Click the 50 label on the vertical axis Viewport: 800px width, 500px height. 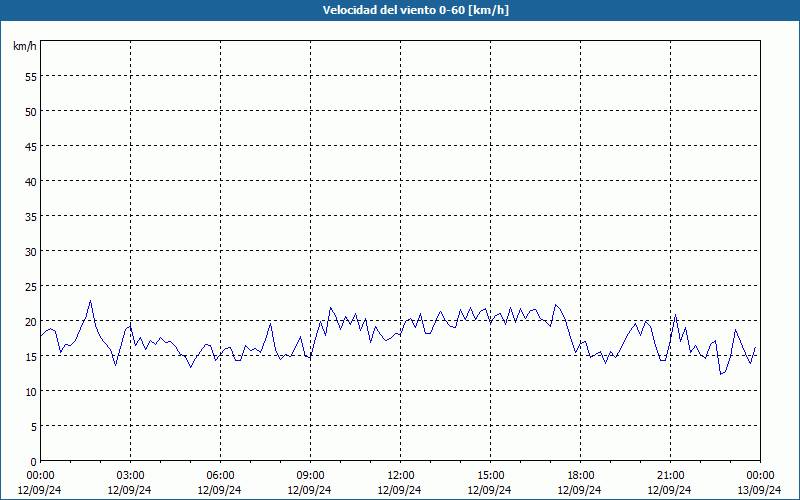30,111
